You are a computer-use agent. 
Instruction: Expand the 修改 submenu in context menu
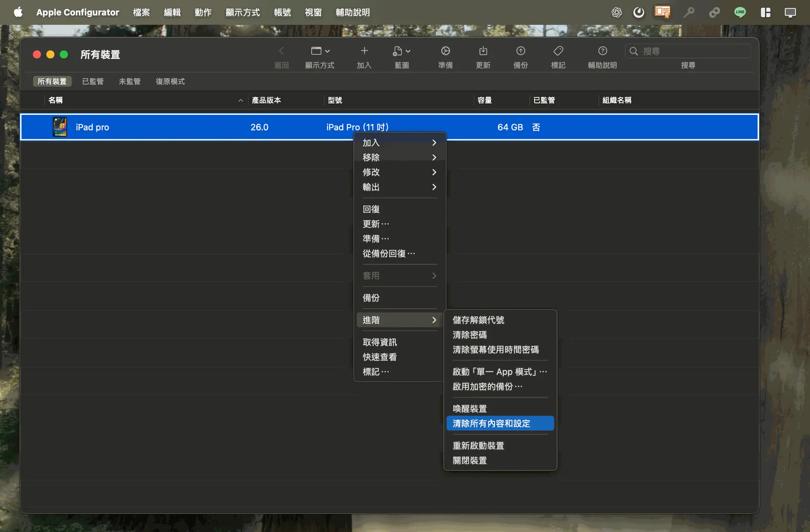click(x=399, y=172)
